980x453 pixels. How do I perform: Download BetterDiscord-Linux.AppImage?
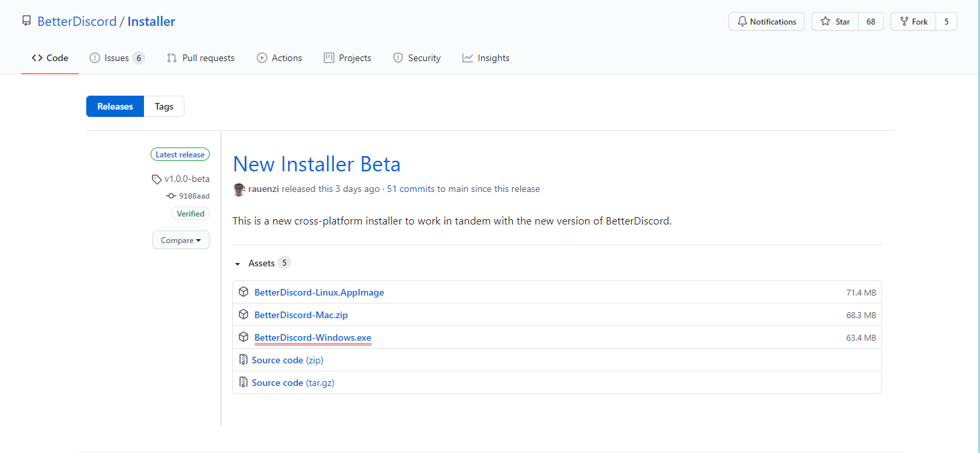[x=319, y=292]
